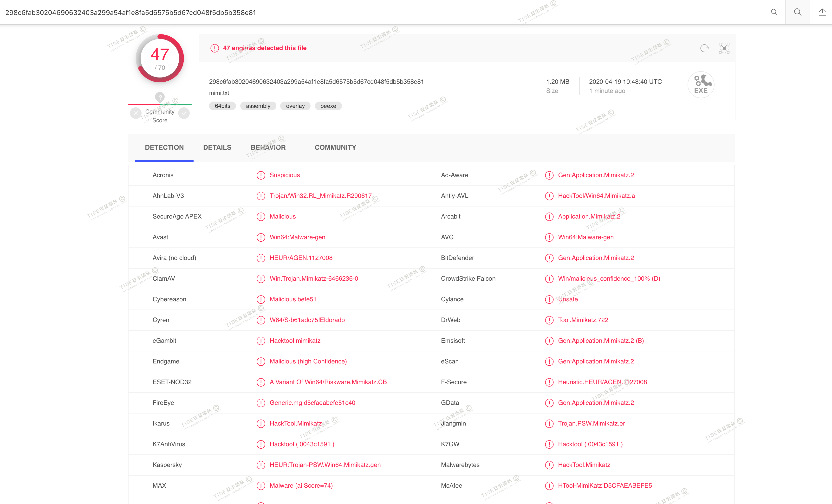Image resolution: width=832 pixels, height=504 pixels.
Task: Click the reanalyze refresh icon
Action: tap(704, 48)
